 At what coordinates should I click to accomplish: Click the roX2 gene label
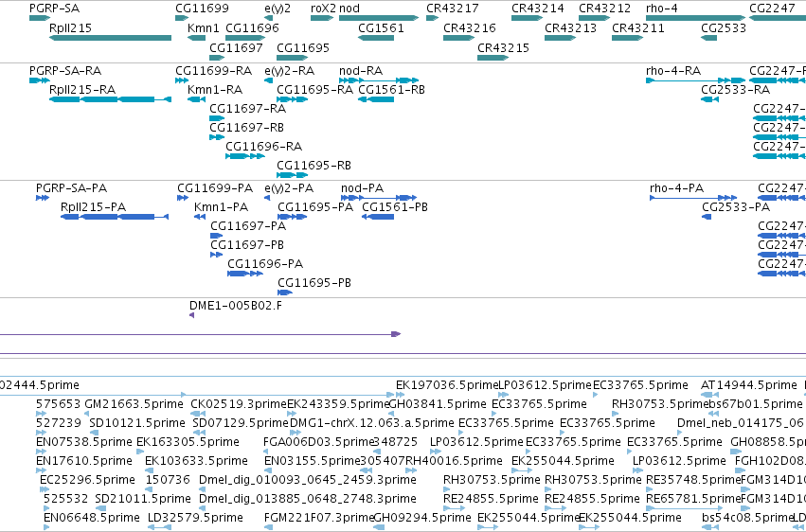pyautogui.click(x=323, y=9)
